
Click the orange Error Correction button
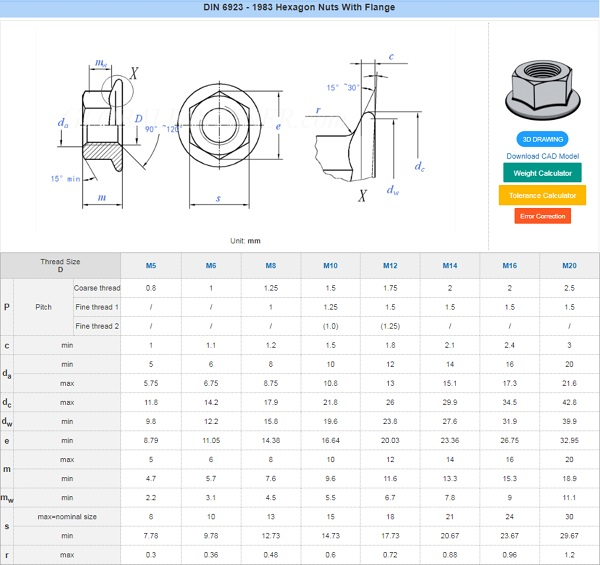pos(543,216)
